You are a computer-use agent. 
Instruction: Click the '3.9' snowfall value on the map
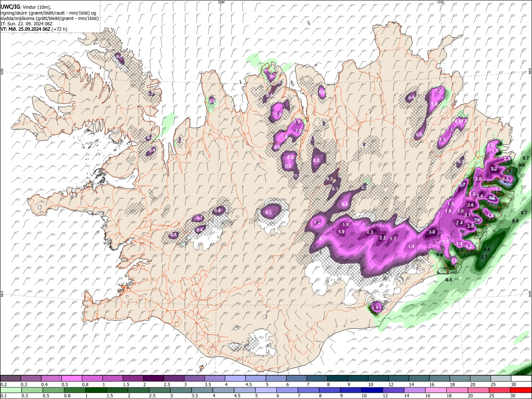pyautogui.click(x=477, y=219)
